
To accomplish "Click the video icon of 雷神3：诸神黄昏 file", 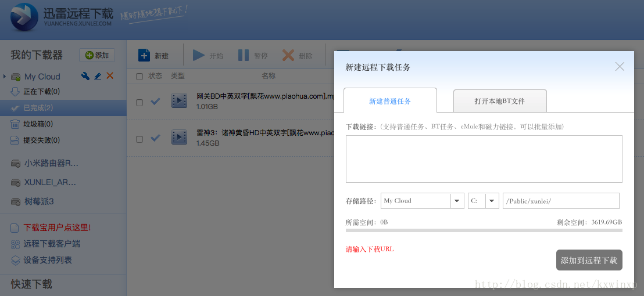I will (x=179, y=137).
